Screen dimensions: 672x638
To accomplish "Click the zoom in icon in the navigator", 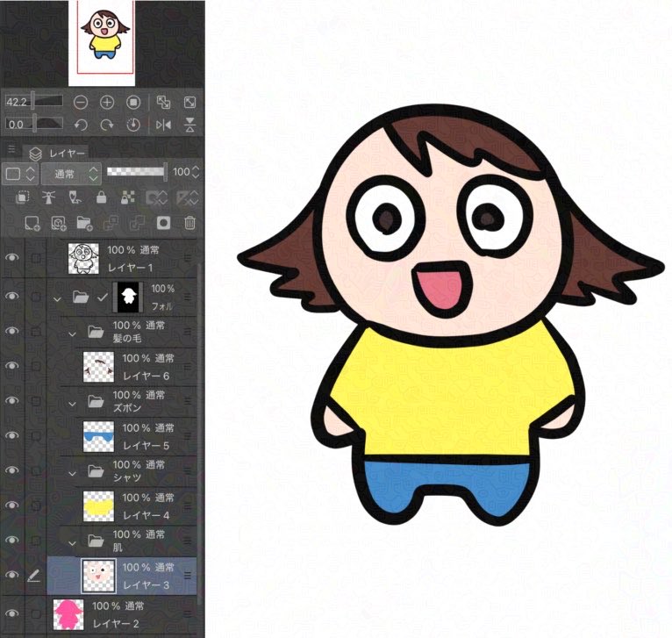I will pyautogui.click(x=107, y=102).
